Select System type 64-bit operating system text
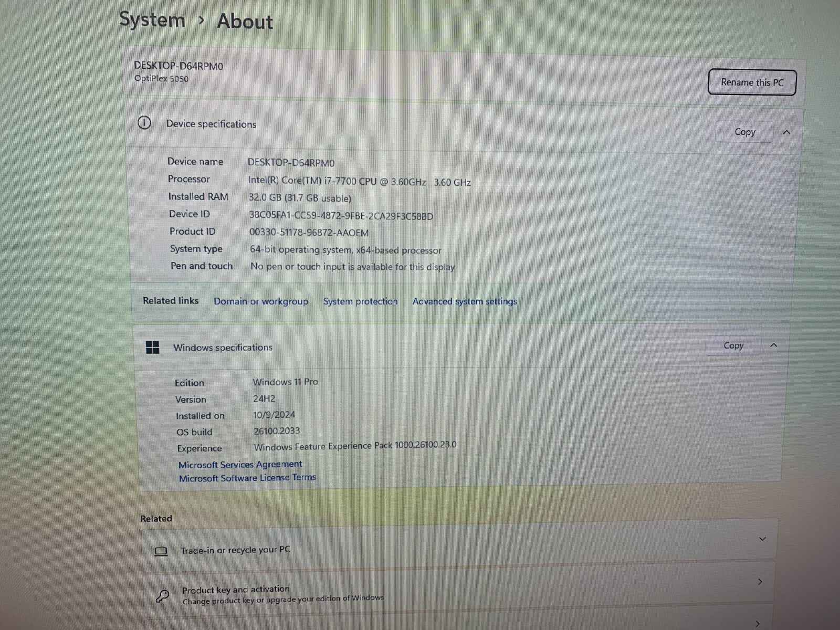The image size is (840, 630). coord(345,250)
